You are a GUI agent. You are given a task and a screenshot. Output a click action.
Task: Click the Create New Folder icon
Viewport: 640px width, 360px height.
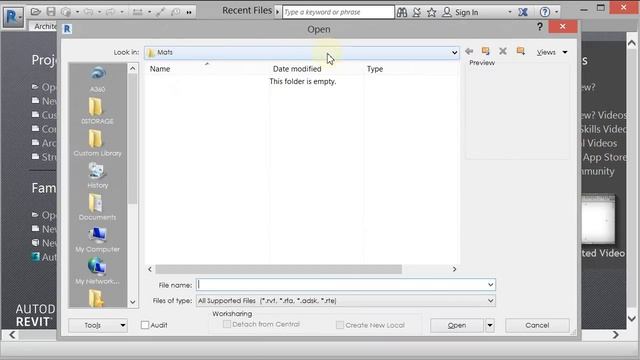coord(520,51)
